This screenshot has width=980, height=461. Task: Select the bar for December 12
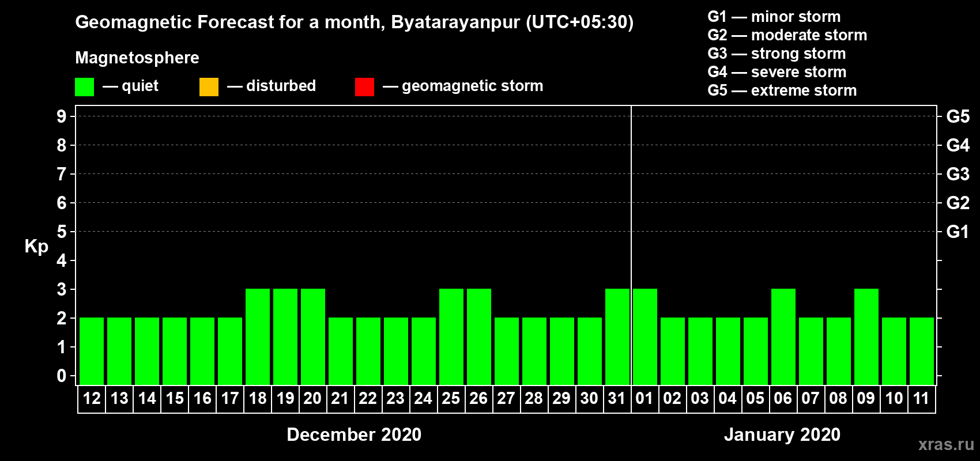pos(92,351)
